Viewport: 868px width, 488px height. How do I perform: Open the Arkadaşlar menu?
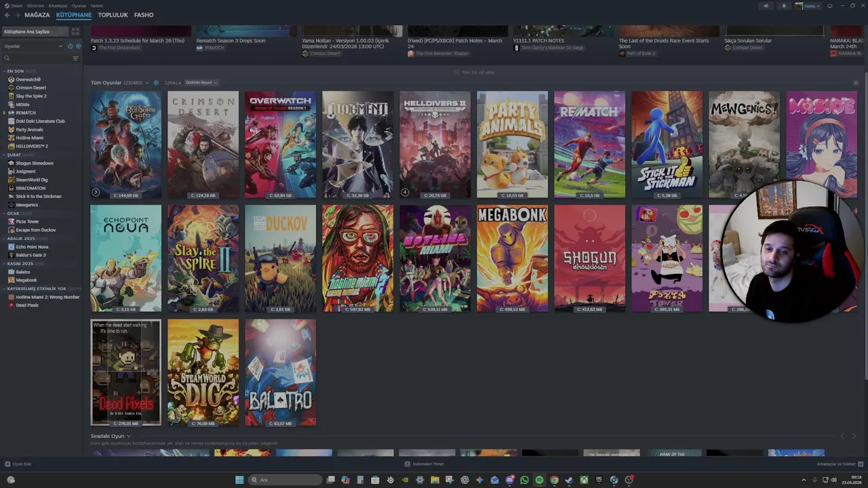[x=58, y=5]
